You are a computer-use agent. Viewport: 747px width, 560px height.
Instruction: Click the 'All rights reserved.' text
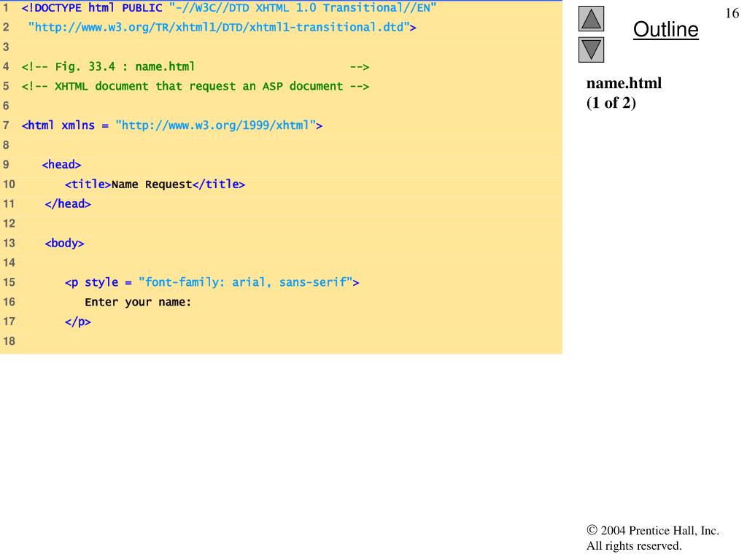(x=634, y=545)
